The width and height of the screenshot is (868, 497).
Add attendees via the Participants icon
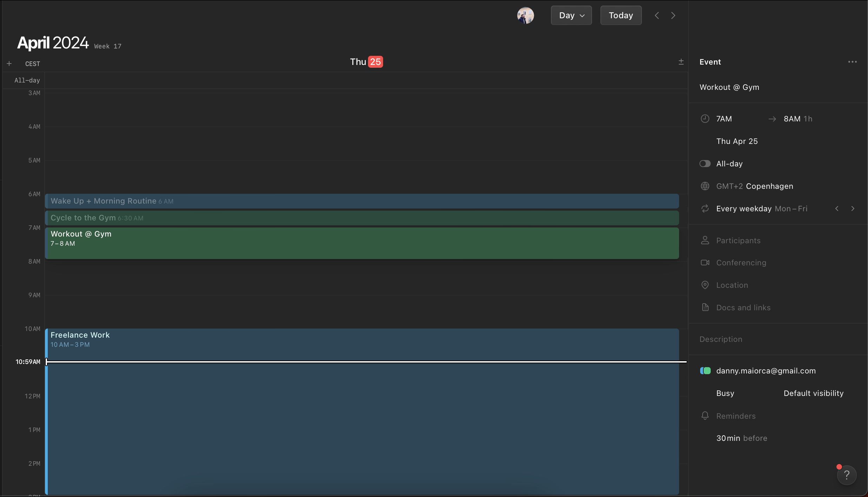point(705,240)
